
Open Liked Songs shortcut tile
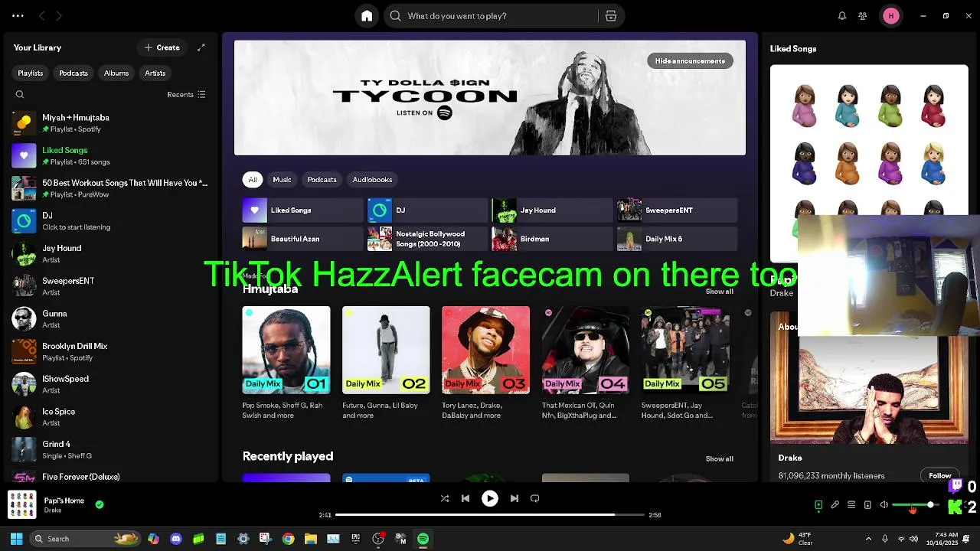(x=302, y=210)
